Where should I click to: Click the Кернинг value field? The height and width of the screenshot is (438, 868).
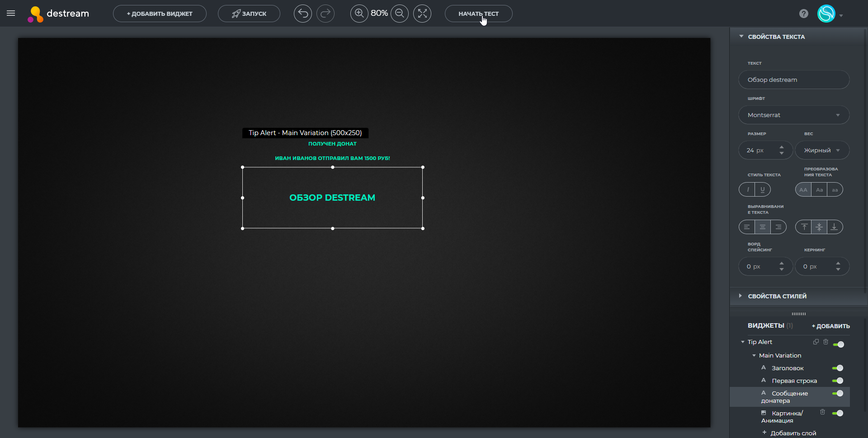pyautogui.click(x=822, y=266)
